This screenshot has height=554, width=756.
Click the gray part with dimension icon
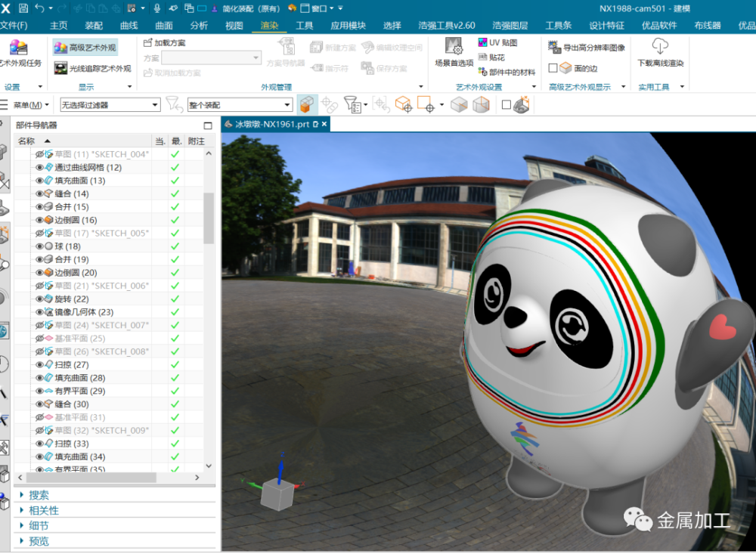522,104
